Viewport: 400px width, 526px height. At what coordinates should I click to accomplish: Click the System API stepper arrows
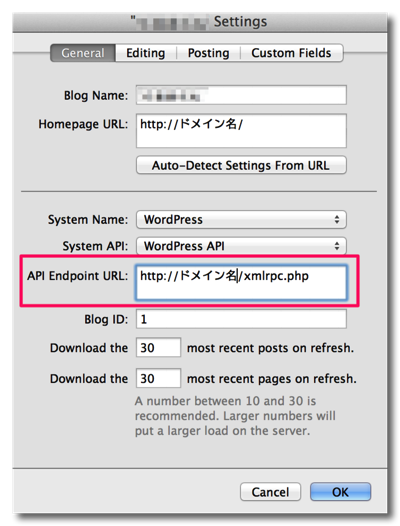(x=337, y=246)
